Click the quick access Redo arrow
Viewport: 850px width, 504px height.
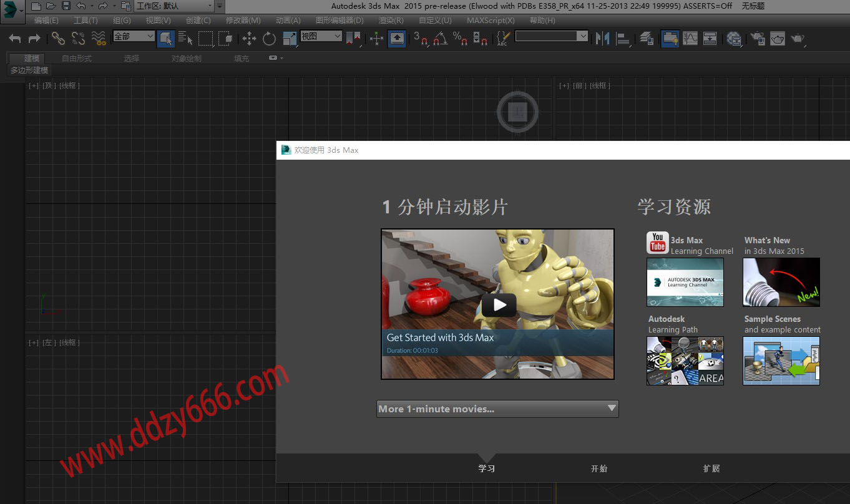click(x=104, y=6)
